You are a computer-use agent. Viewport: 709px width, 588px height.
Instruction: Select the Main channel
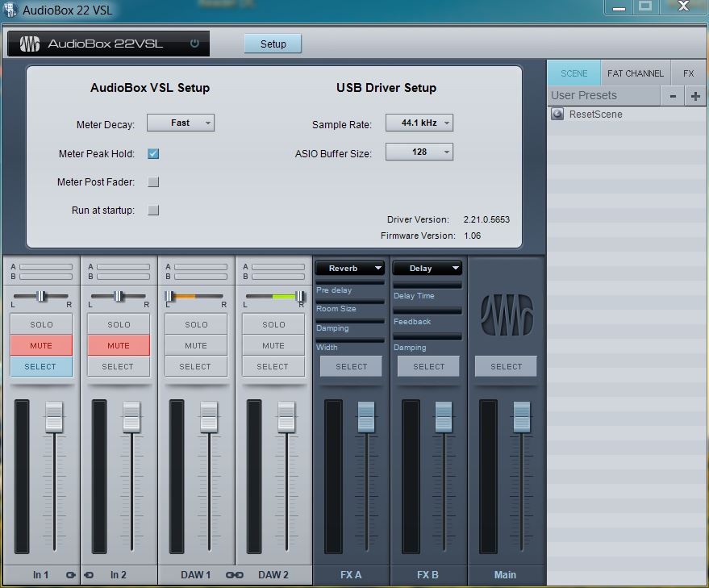(x=506, y=366)
